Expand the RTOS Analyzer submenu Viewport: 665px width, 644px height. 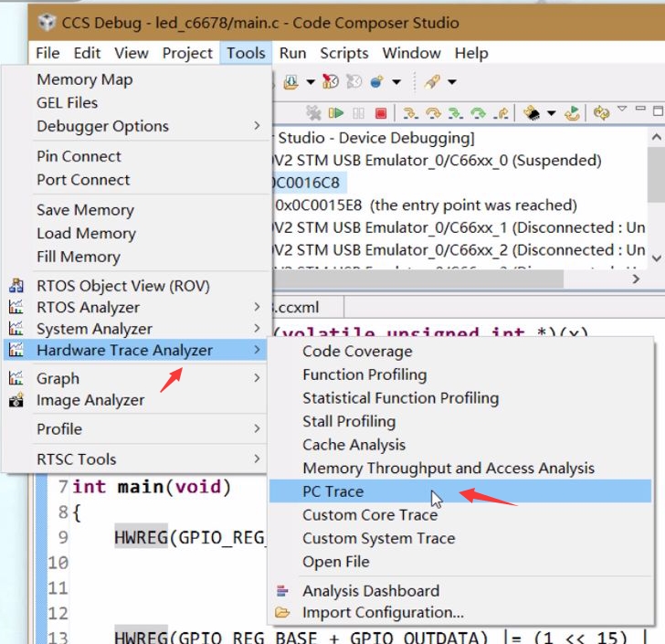click(257, 307)
